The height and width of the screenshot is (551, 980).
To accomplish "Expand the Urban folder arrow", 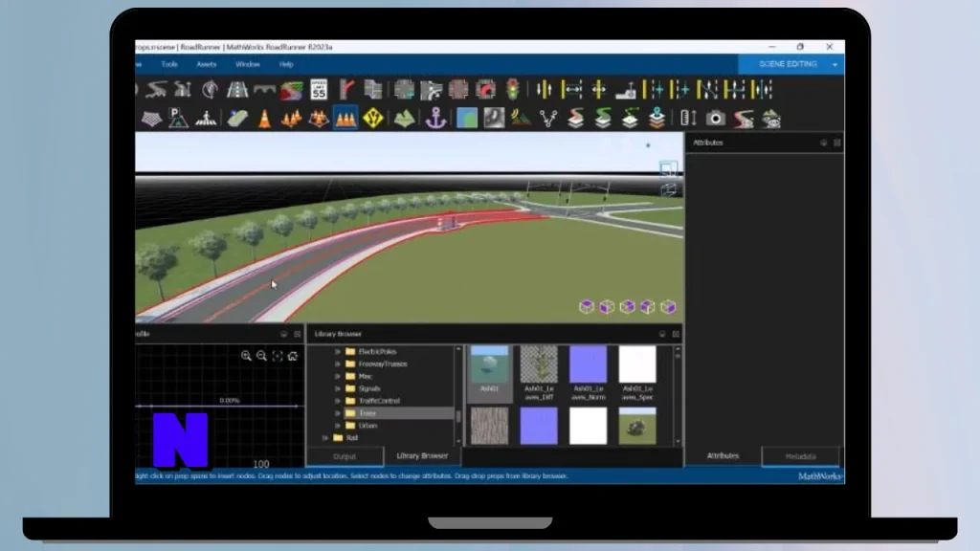I will [x=338, y=426].
